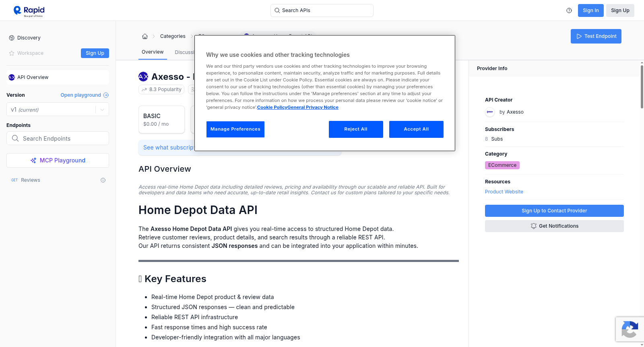
Task: Click the Search Endpoints magnifier icon
Action: (x=15, y=138)
